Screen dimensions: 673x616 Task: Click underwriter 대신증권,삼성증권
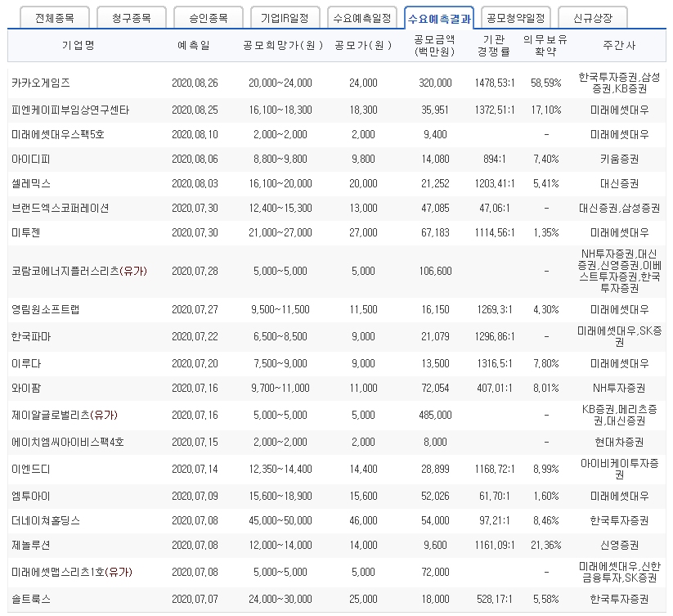pos(619,208)
